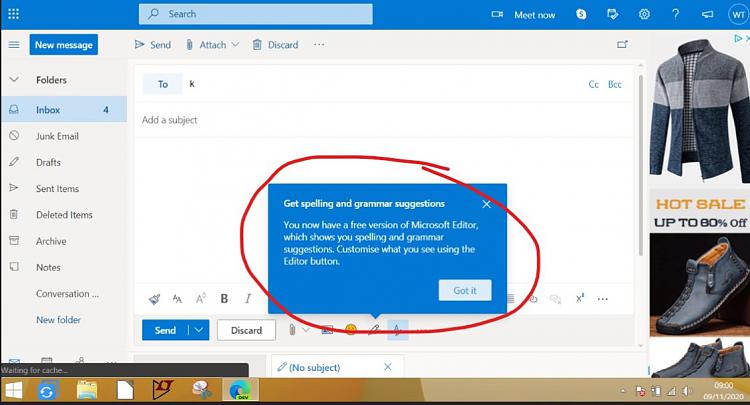The image size is (750, 405).
Task: Click the jacket advertisement image
Action: click(x=699, y=110)
